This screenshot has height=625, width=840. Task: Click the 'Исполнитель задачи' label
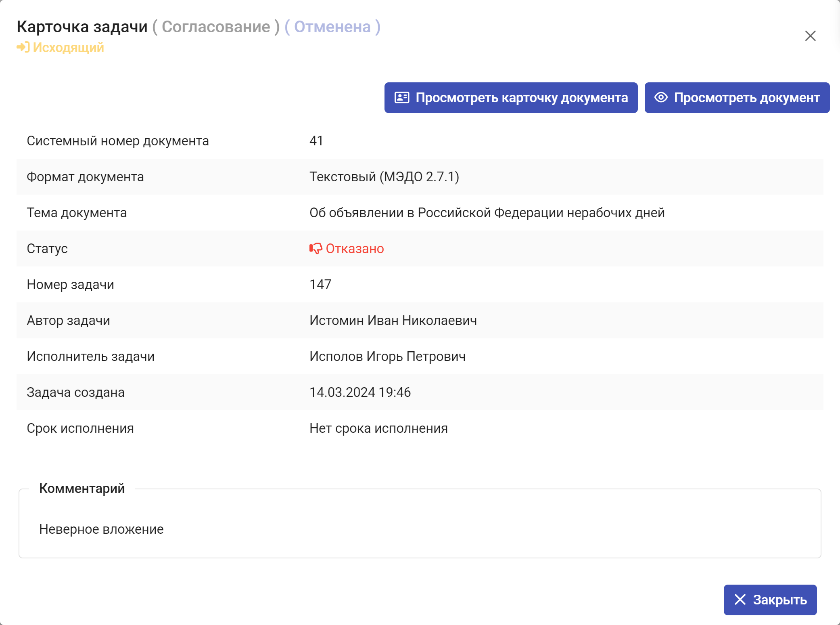91,357
